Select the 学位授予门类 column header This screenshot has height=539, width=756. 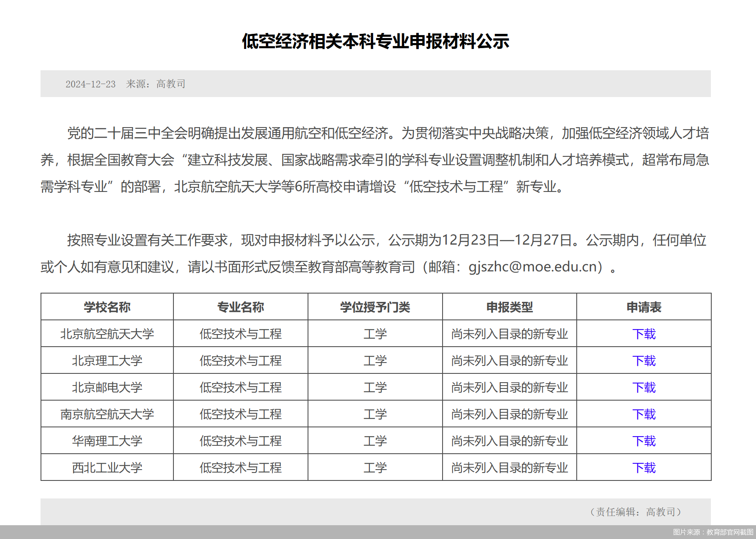pos(375,307)
